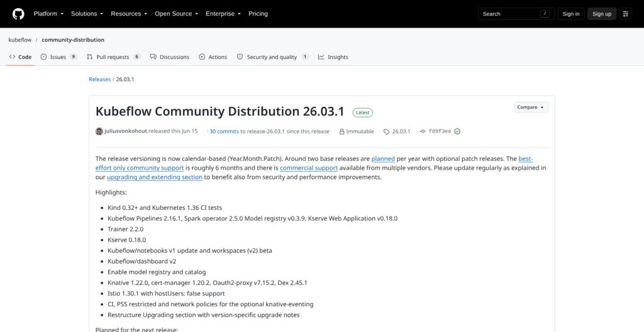Open the GitHub homepage logo
644x332 pixels.
(18, 14)
